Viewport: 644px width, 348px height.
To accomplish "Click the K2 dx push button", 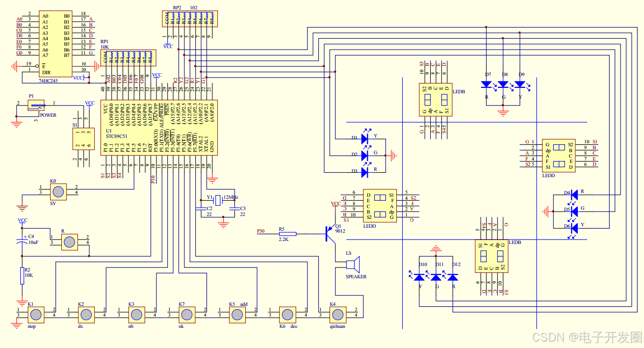I will coord(86,314).
